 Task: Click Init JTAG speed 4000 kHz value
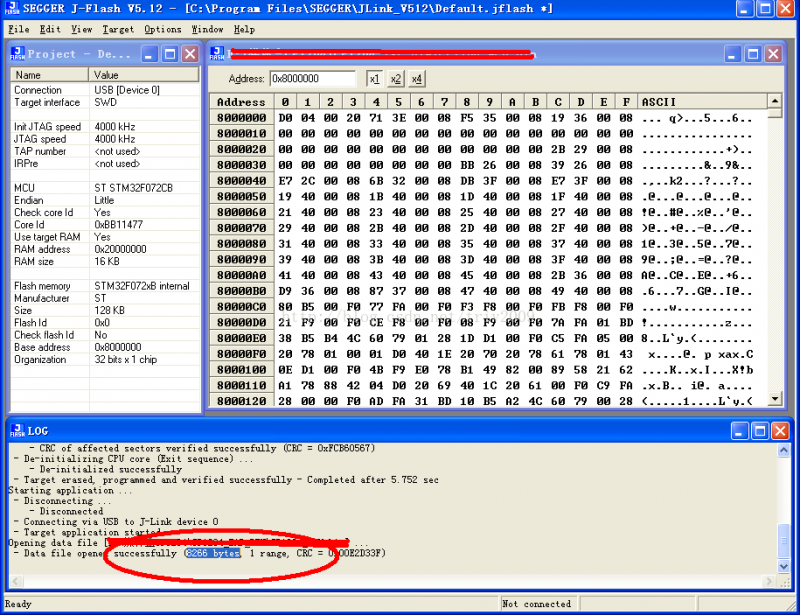(115, 127)
